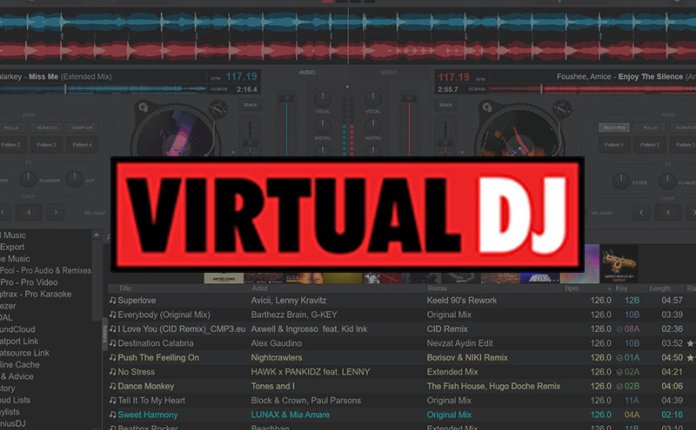Sort the track list by Remix column

pyautogui.click(x=437, y=288)
